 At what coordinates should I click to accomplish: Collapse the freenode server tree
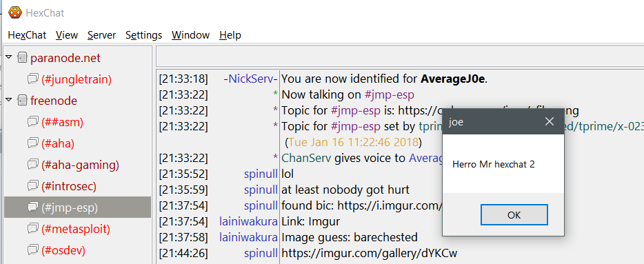9,99
